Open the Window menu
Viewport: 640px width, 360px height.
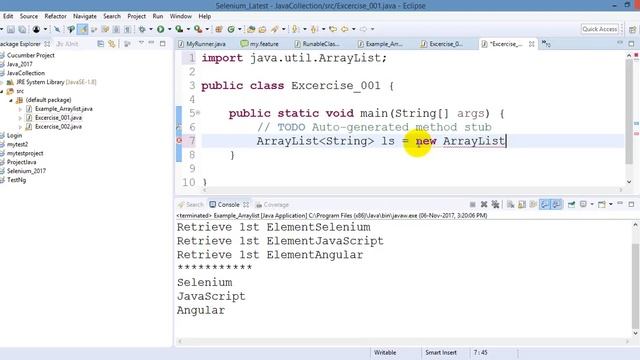[181, 16]
